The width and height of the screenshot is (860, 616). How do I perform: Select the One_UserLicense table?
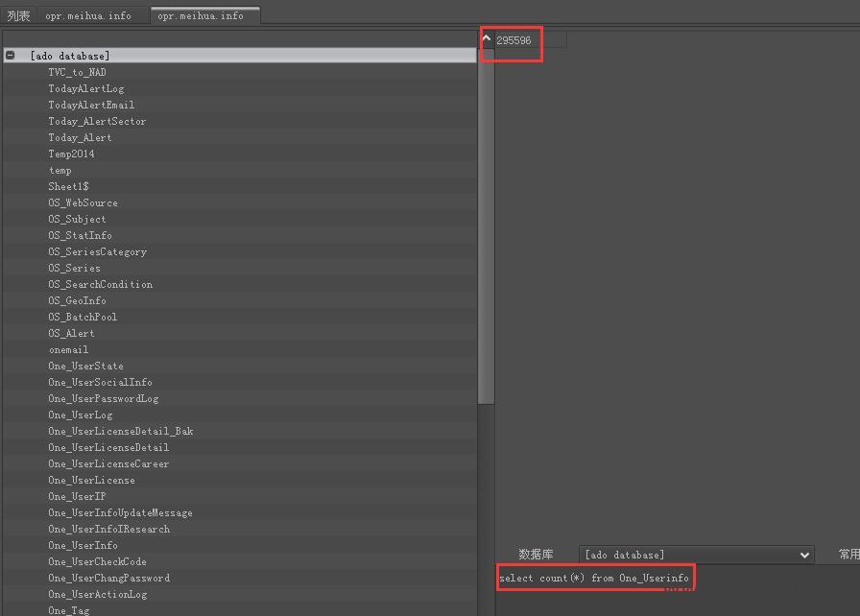91,480
